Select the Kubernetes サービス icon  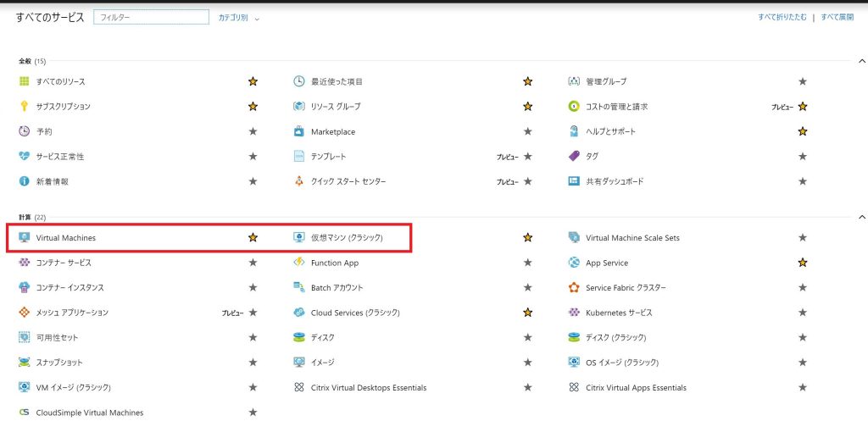(x=574, y=312)
